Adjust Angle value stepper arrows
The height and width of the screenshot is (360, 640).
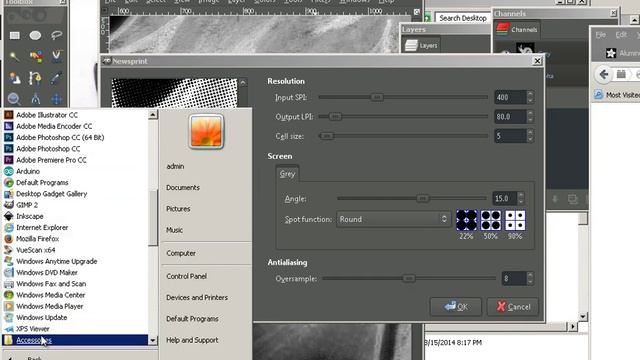(x=520, y=198)
